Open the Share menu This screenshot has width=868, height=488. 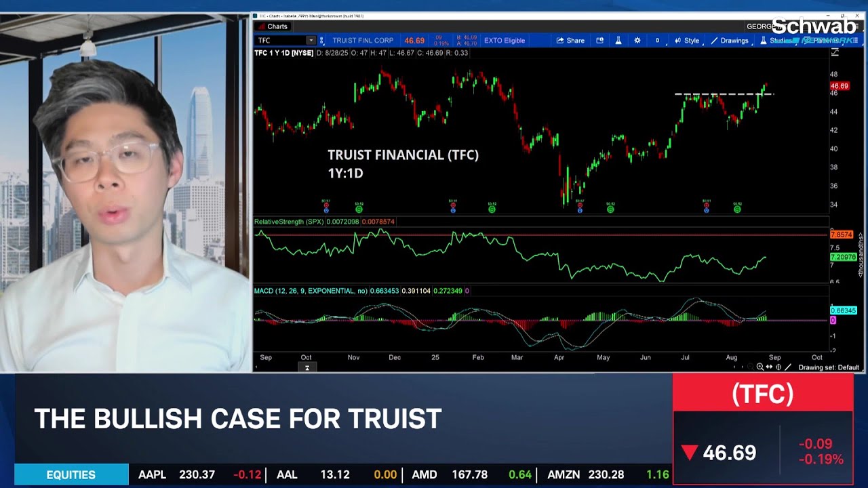click(570, 41)
